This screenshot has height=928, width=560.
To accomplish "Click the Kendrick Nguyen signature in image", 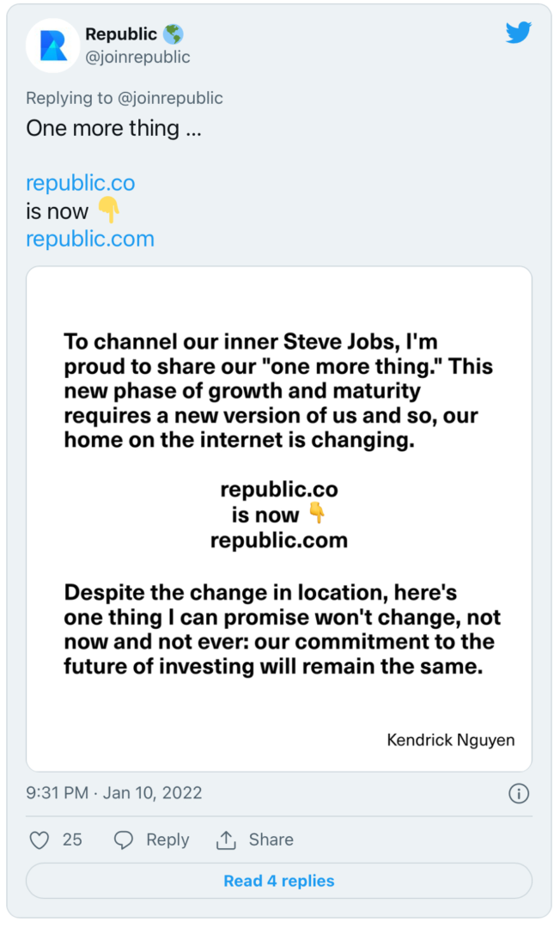I will (451, 739).
